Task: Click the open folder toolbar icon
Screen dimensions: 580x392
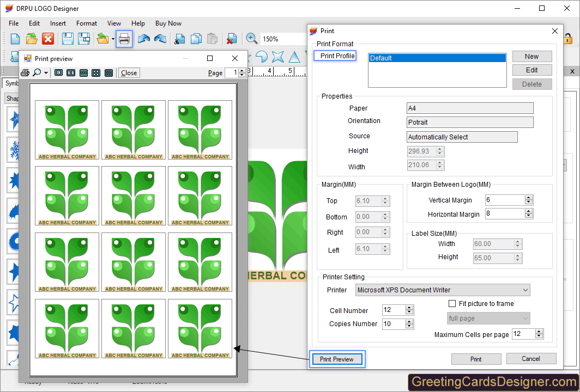Action: tap(32, 39)
